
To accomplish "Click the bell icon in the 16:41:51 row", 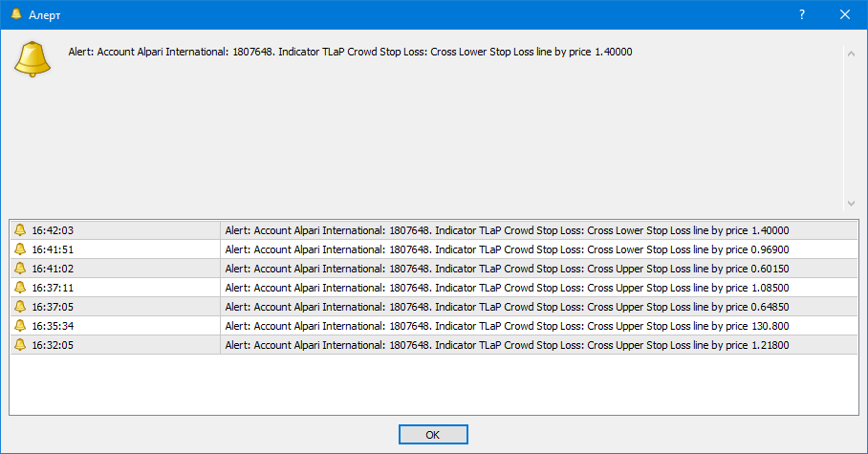I will pos(20,249).
